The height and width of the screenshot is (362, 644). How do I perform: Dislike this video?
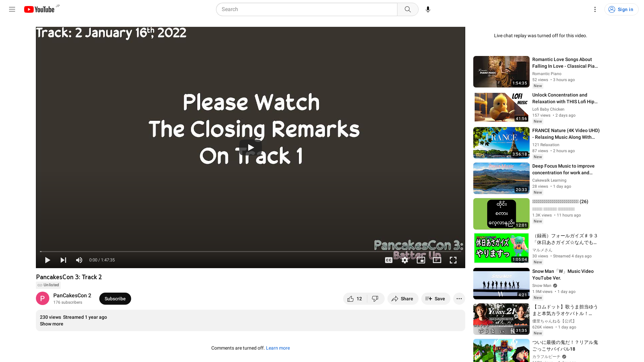pyautogui.click(x=376, y=299)
